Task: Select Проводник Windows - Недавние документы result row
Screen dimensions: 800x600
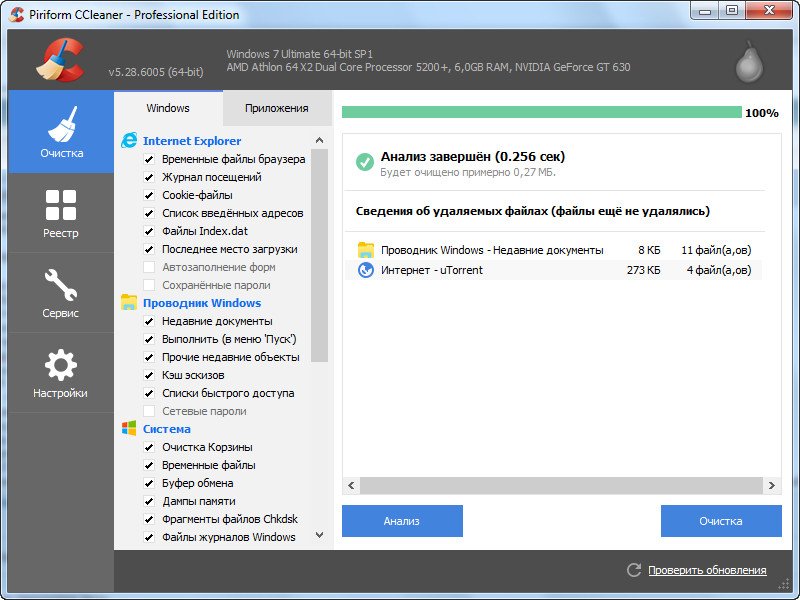Action: pyautogui.click(x=554, y=250)
